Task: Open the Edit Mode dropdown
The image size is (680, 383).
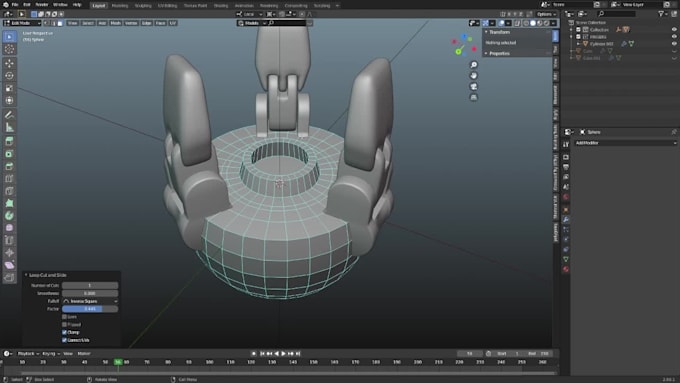Action: pyautogui.click(x=22, y=23)
